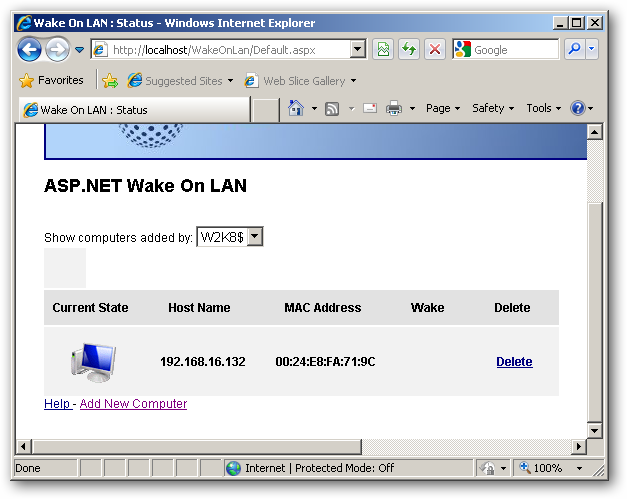The image size is (627, 499).
Task: Click the horizontal scrollbar right arrow
Action: pyautogui.click(x=579, y=446)
